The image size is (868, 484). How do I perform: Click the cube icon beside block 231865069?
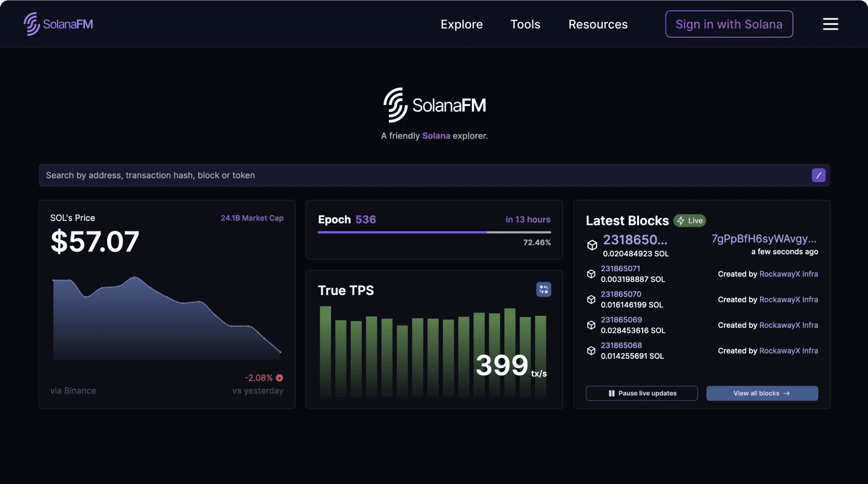pos(591,325)
